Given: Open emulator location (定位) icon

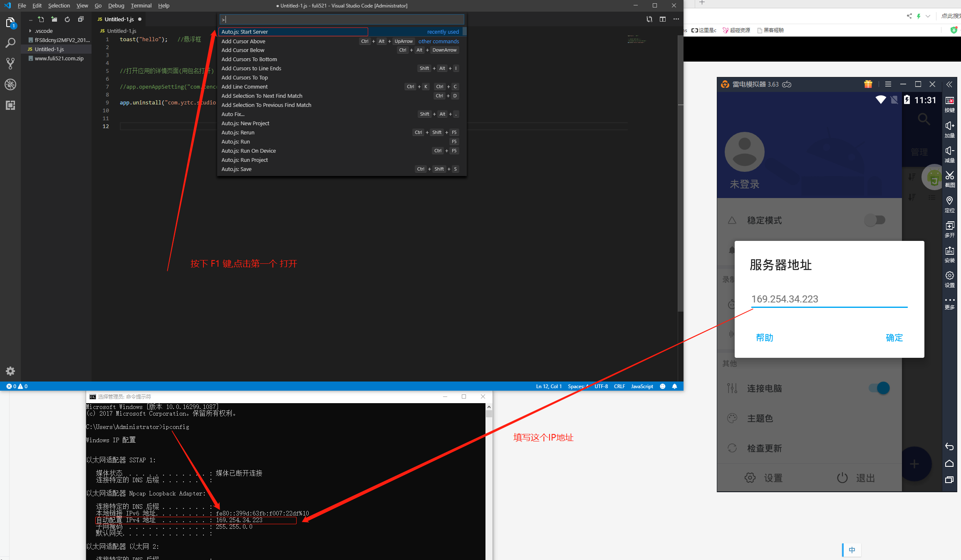Looking at the screenshot, I should pyautogui.click(x=950, y=201).
